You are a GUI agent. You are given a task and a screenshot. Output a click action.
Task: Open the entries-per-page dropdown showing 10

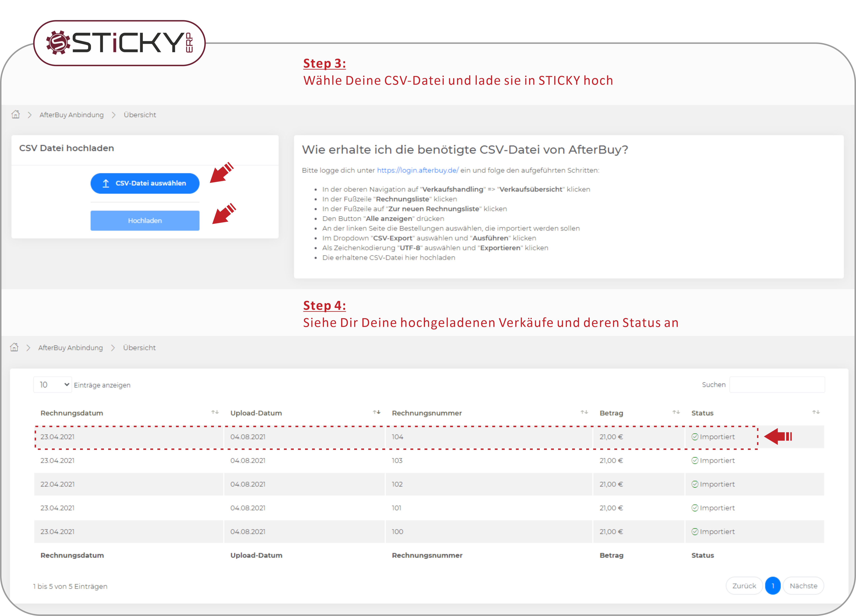52,385
